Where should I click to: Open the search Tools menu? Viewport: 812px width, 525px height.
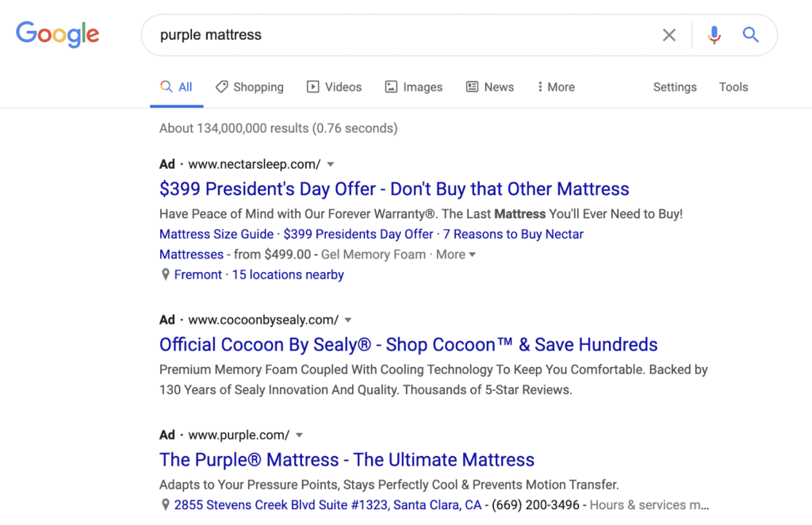[733, 87]
